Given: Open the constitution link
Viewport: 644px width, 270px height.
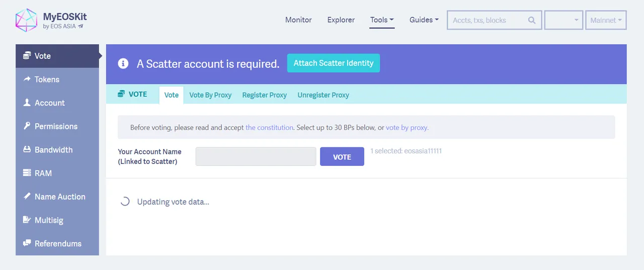Looking at the screenshot, I should click(x=269, y=128).
